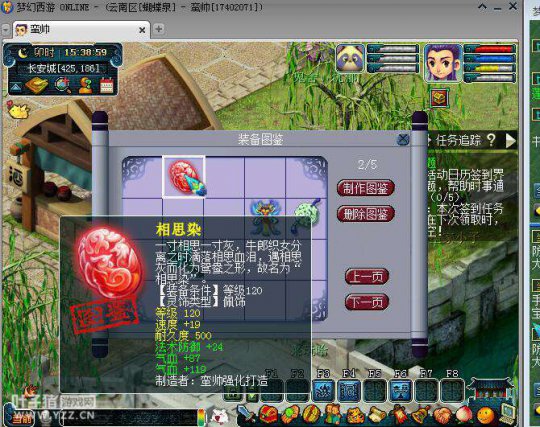Click the 制作图鉴 button
The width and height of the screenshot is (540, 427).
click(x=366, y=188)
